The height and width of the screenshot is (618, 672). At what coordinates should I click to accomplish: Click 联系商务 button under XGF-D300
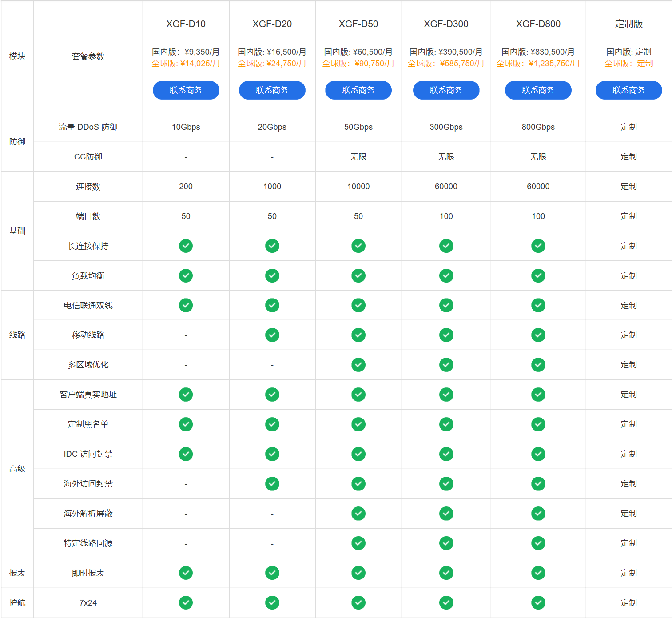click(x=446, y=90)
